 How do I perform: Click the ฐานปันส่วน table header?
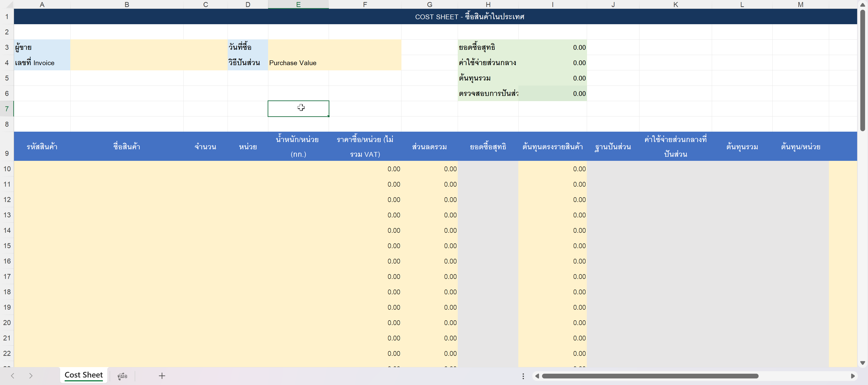pos(613,146)
